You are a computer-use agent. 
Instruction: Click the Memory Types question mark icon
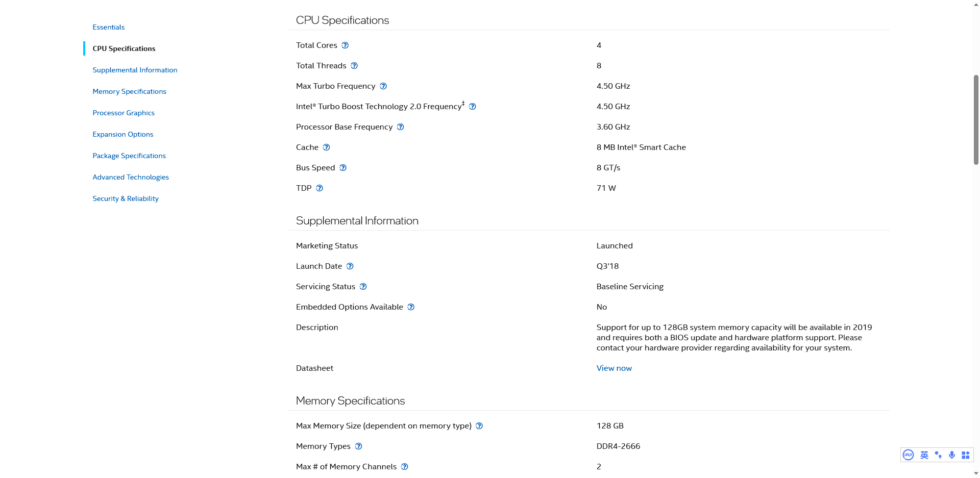point(359,446)
